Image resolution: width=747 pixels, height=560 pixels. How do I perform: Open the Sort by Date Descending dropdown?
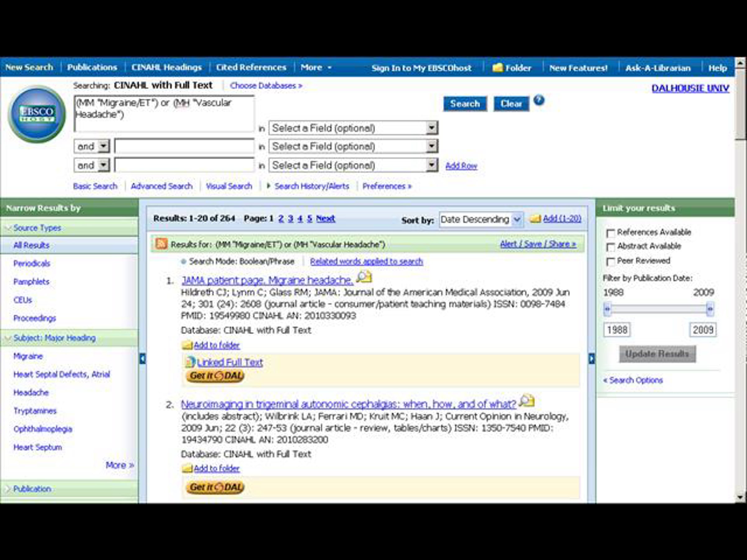[x=481, y=220]
